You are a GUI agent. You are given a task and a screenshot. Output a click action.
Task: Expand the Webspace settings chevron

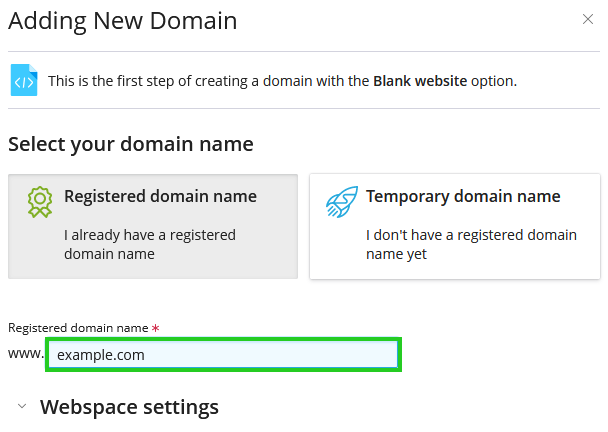21,407
